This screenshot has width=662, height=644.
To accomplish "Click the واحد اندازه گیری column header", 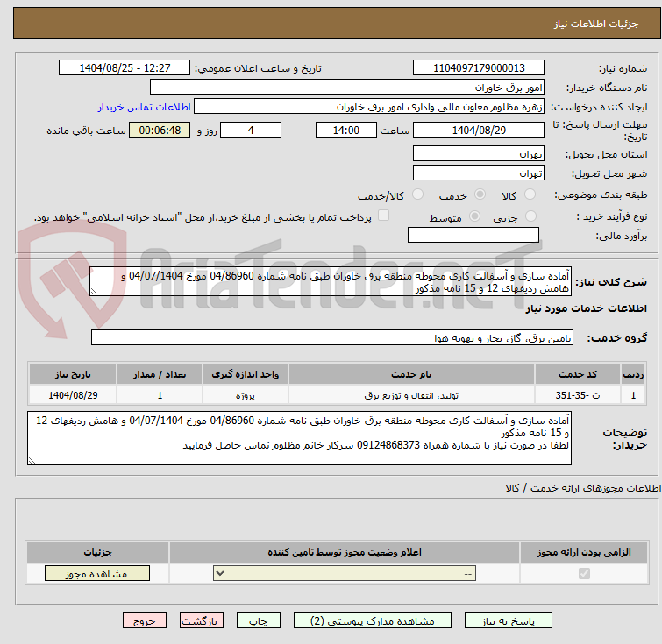I will 246,374.
